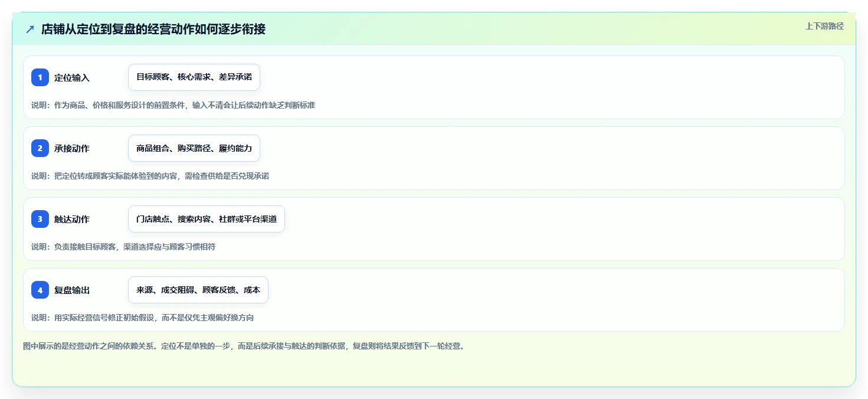Click the note starting 说明：负责接触目标顾客
The height and width of the screenshot is (399, 868).
coord(123,247)
